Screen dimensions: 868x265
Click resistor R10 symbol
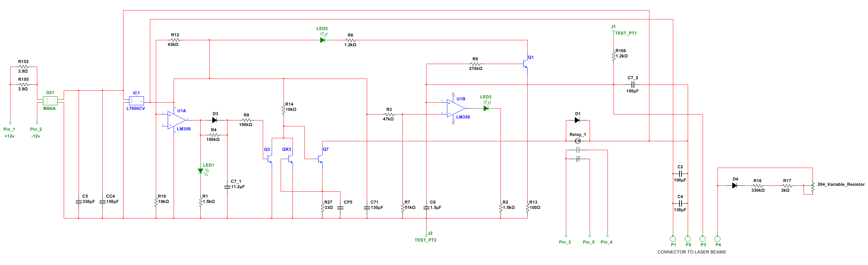point(156,201)
